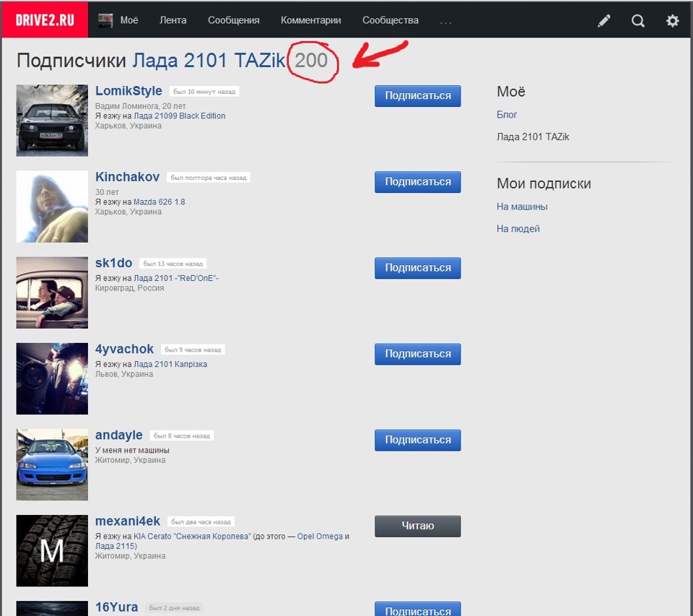Subscribe to 4yvachok

coord(418,354)
